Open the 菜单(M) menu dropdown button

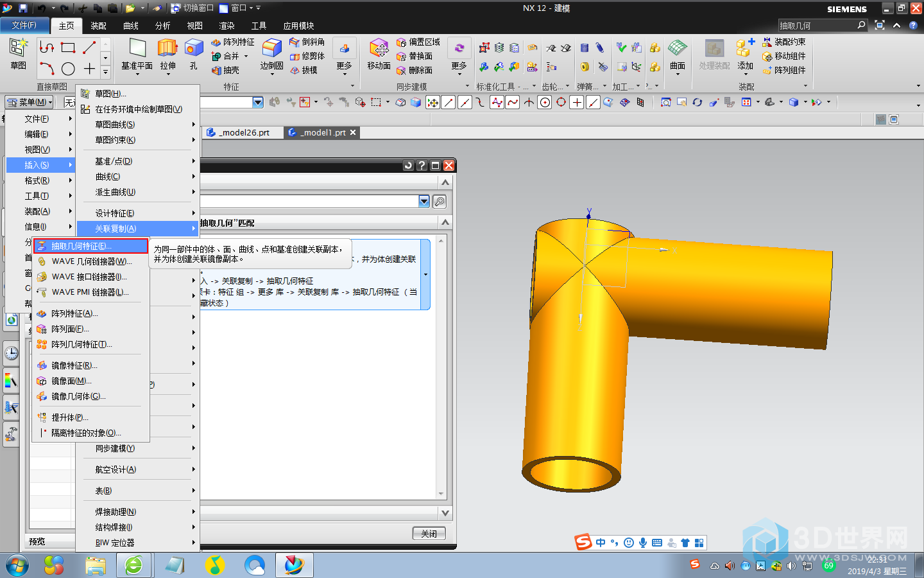click(30, 102)
